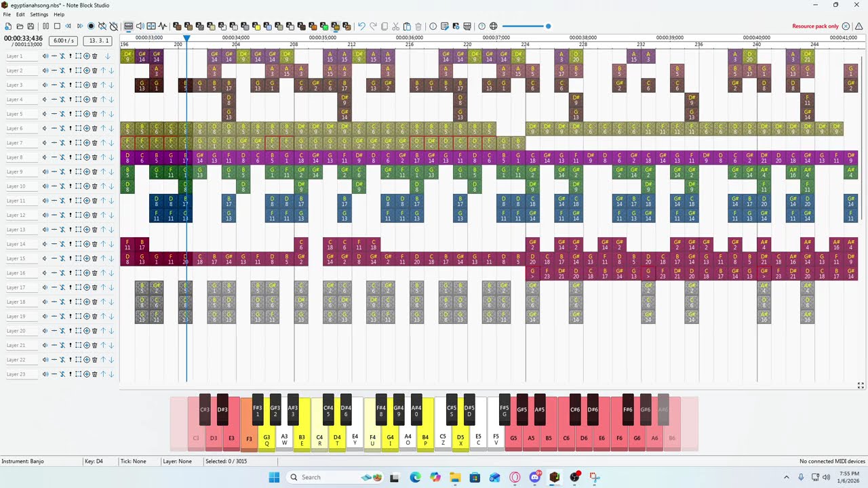The width and height of the screenshot is (868, 488).
Task: Move Layer 12 up with its arrow
Action: pyautogui.click(x=103, y=215)
